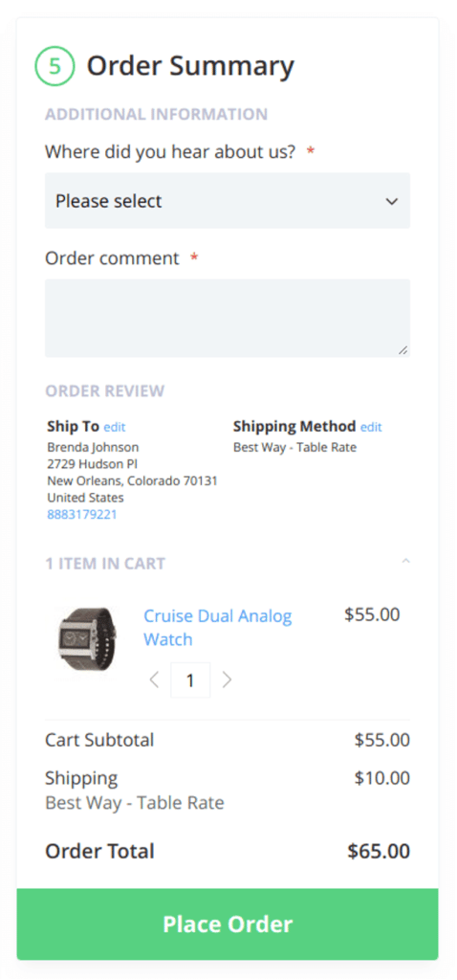Decrease watch quantity with left arrow
The width and height of the screenshot is (457, 980).
pos(154,680)
